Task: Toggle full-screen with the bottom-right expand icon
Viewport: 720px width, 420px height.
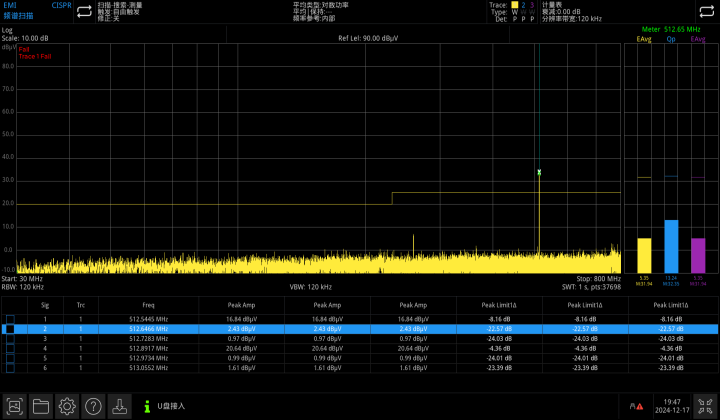Action: pos(703,405)
